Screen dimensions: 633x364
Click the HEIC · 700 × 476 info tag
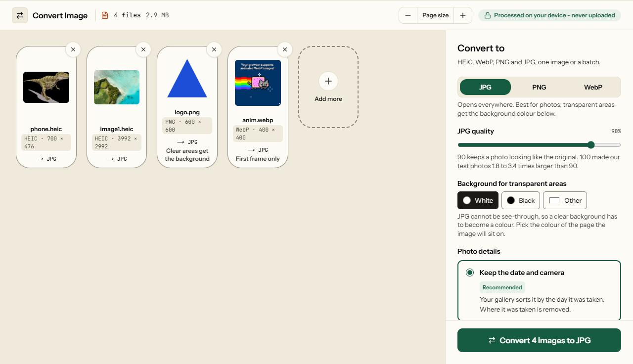(x=46, y=142)
